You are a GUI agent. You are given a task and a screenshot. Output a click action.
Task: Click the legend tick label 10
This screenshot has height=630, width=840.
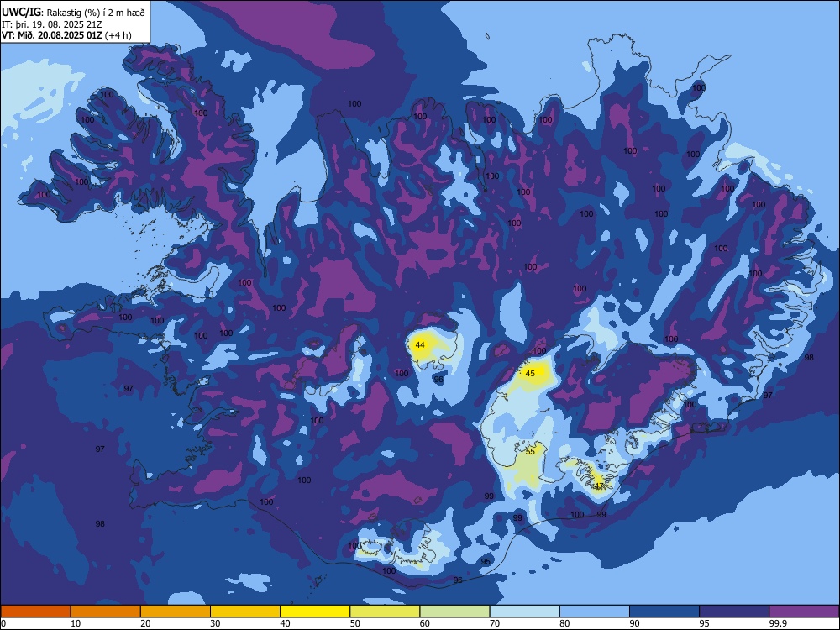pos(76,623)
